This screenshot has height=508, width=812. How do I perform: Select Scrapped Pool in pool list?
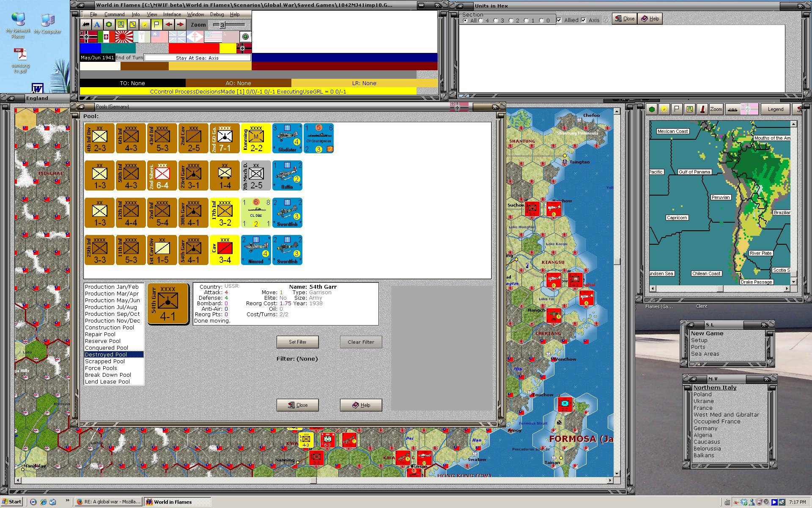pos(105,362)
